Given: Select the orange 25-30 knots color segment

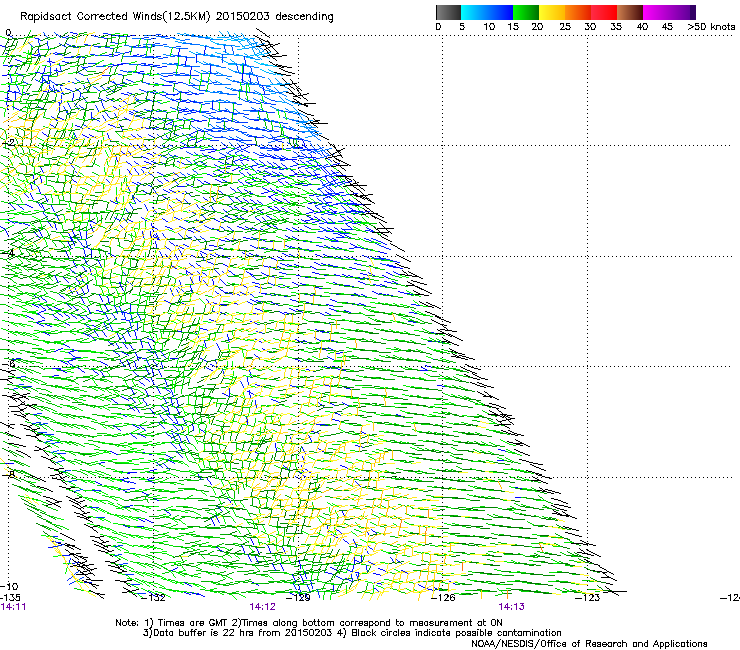Looking at the screenshot, I should (x=578, y=12).
